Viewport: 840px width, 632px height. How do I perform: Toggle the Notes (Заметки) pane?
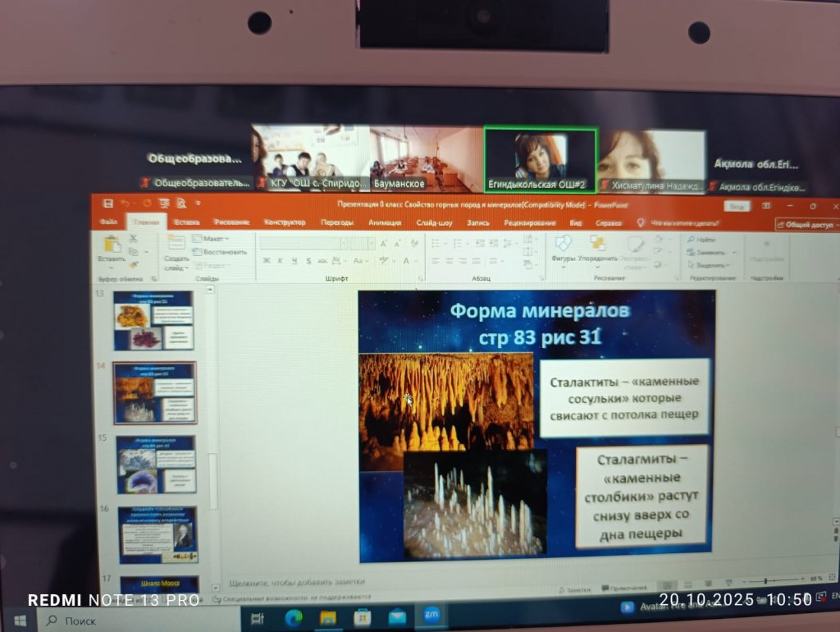click(x=577, y=588)
